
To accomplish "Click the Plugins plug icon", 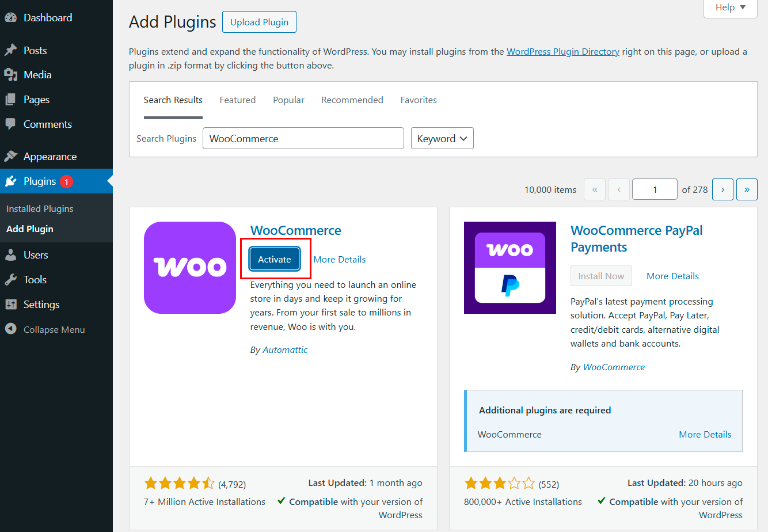I will (x=10, y=181).
